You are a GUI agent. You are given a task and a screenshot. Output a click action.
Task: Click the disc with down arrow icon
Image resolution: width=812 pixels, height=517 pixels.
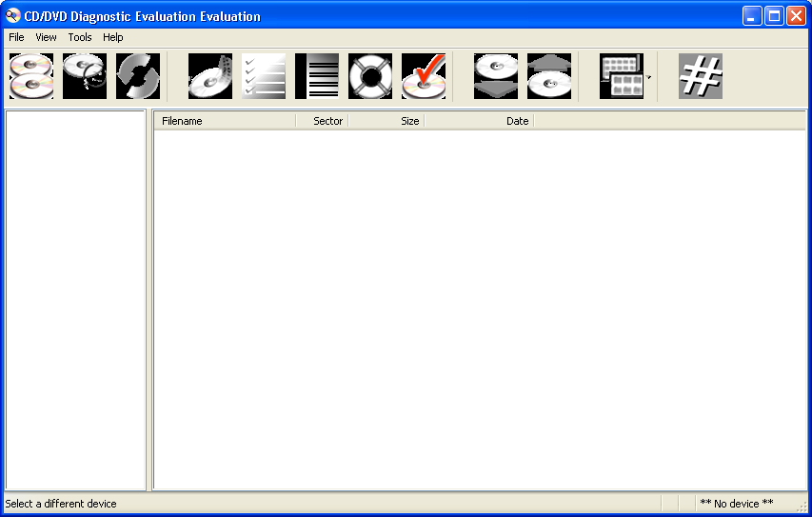coord(496,76)
